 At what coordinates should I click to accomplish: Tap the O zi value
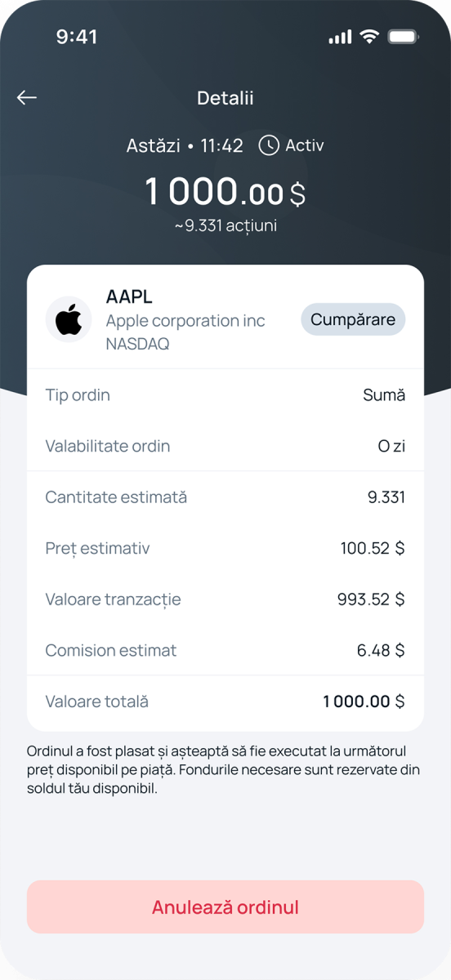[x=391, y=446]
